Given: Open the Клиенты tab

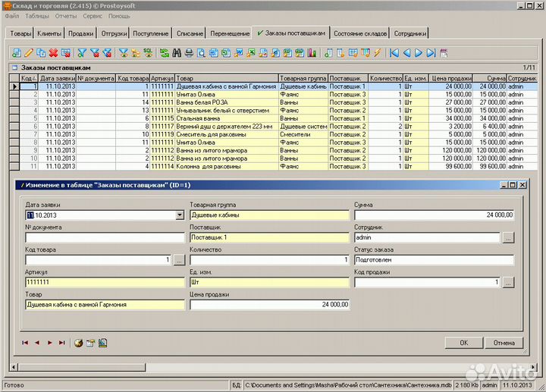Looking at the screenshot, I should [x=49, y=34].
